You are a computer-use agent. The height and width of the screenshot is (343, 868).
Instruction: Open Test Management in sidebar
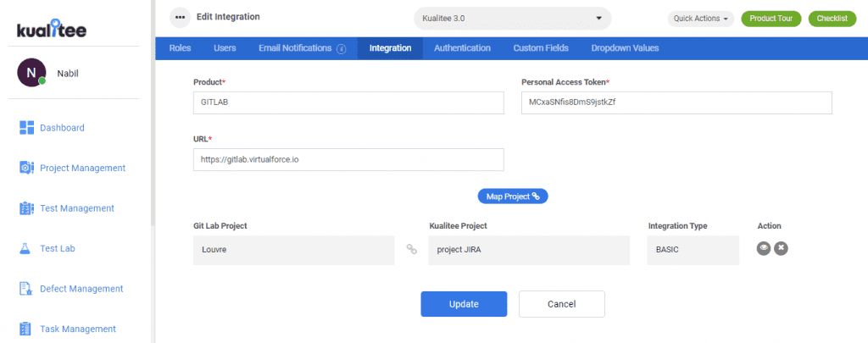coord(77,208)
